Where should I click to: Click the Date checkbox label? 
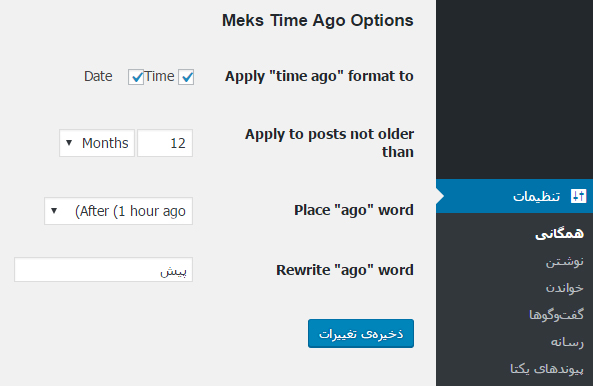click(98, 76)
